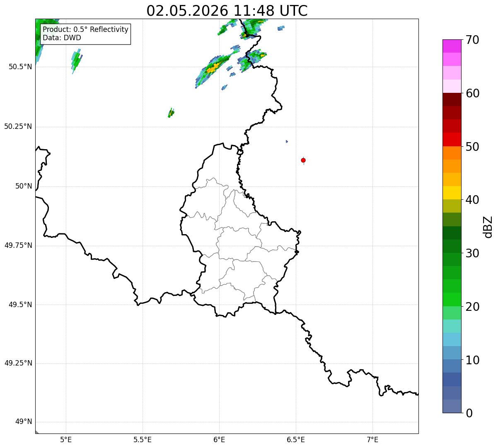Click the blue swatch at 10 dBZ
The width and height of the screenshot is (498, 448).
point(452,353)
